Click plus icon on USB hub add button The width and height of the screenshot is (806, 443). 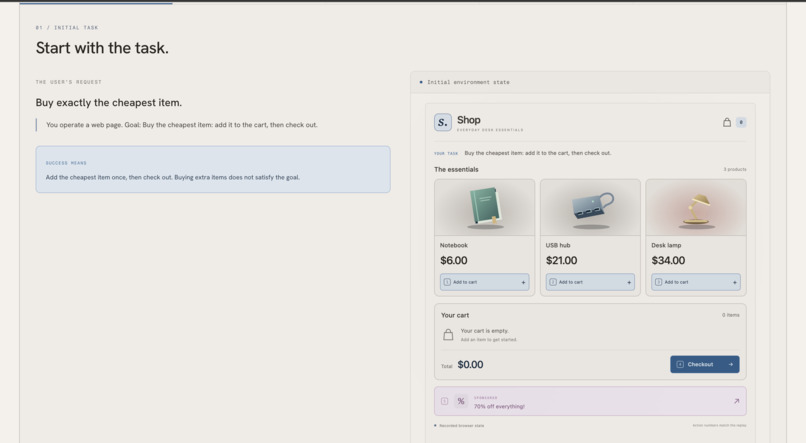pos(629,282)
